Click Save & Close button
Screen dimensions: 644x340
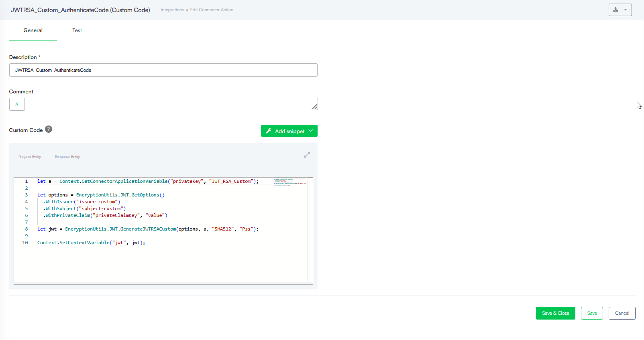coord(556,313)
